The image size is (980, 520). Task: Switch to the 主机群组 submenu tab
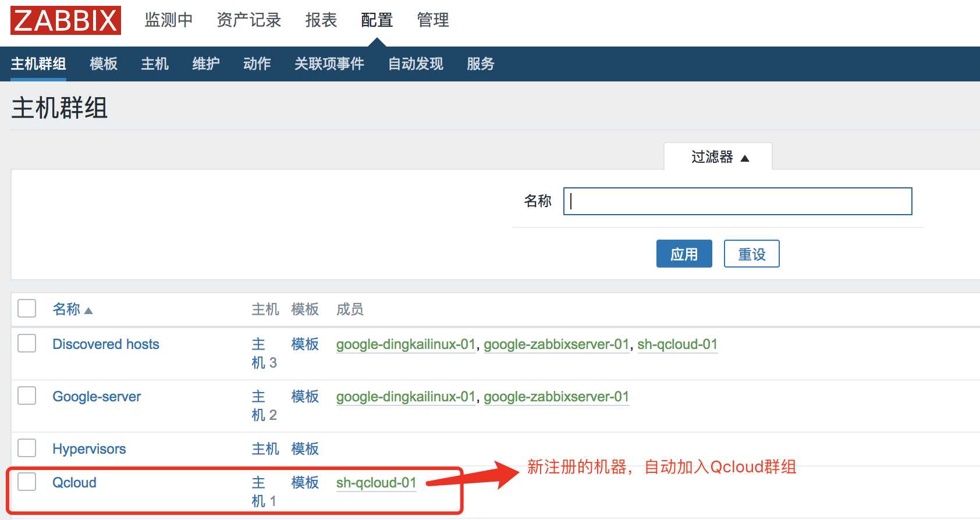[38, 63]
